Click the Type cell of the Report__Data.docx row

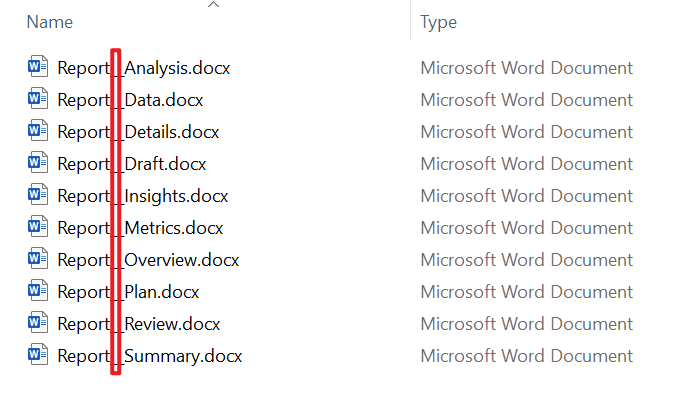point(527,100)
